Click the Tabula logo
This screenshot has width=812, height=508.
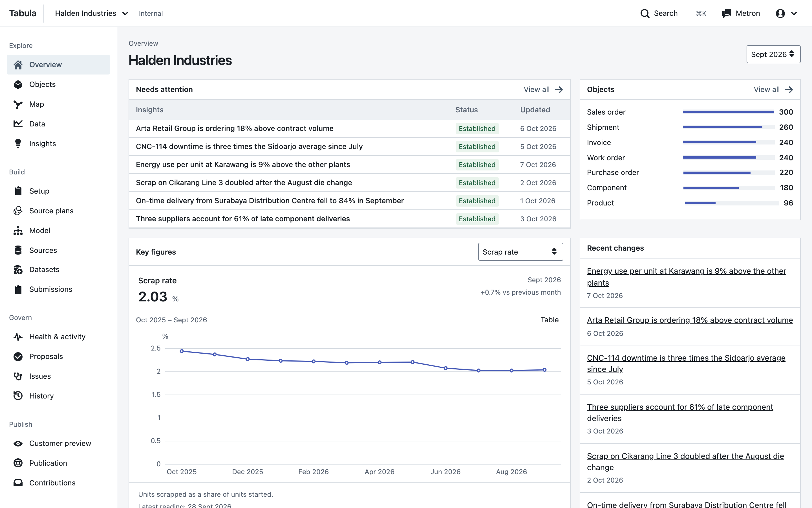click(x=23, y=14)
